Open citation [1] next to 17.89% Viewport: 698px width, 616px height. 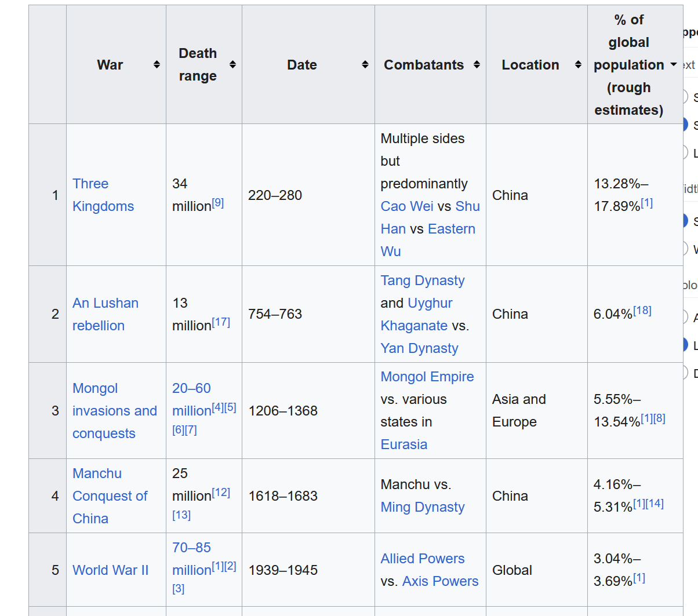tap(647, 203)
